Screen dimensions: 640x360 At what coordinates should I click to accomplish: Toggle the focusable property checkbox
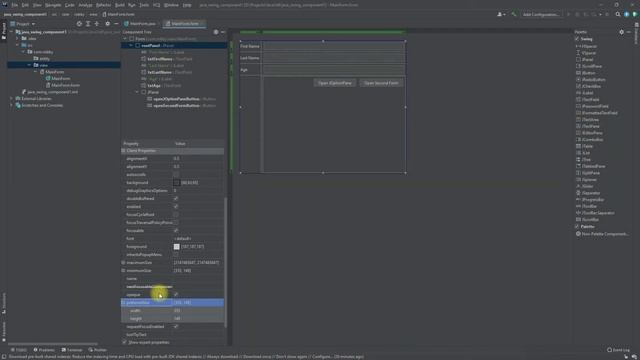176,231
